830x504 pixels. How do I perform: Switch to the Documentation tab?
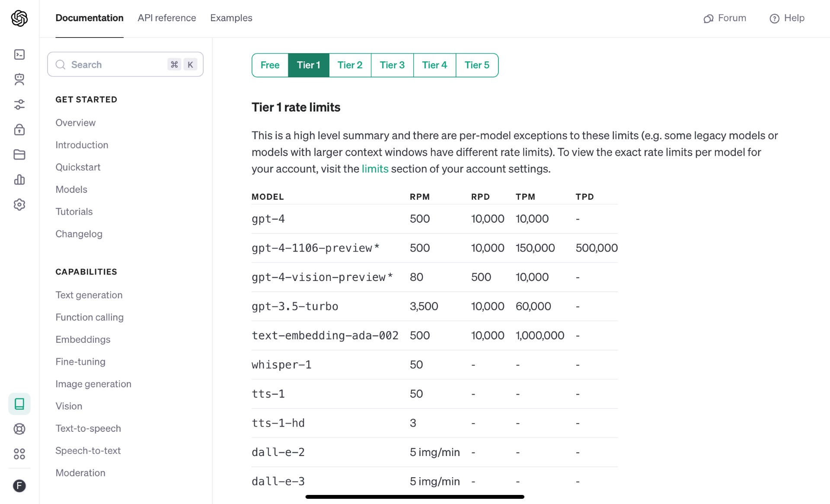(89, 18)
